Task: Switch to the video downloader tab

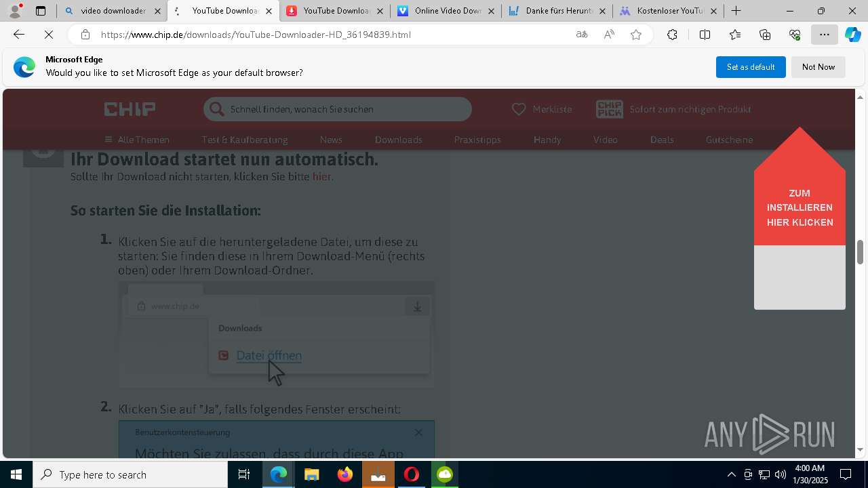Action: pos(113,11)
